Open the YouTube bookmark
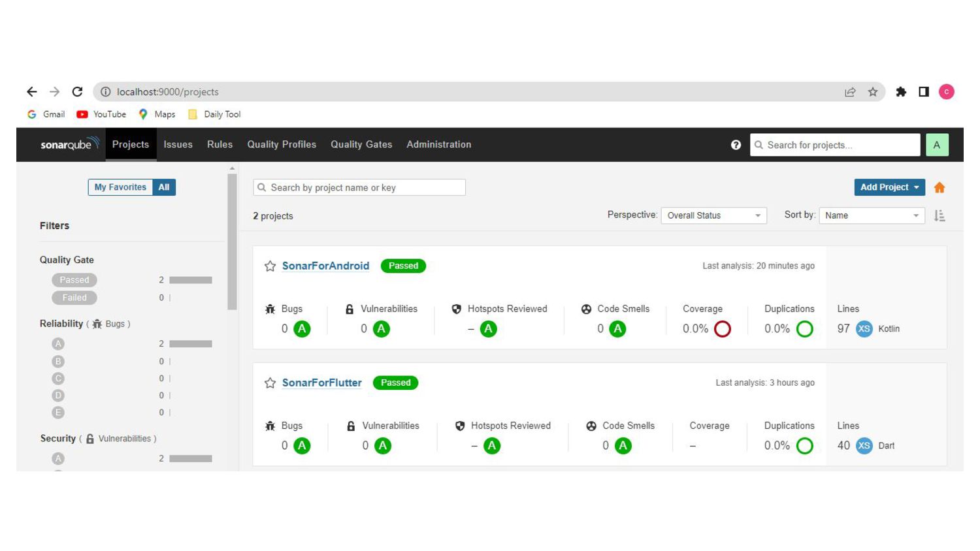This screenshot has height=551, width=980. [101, 114]
